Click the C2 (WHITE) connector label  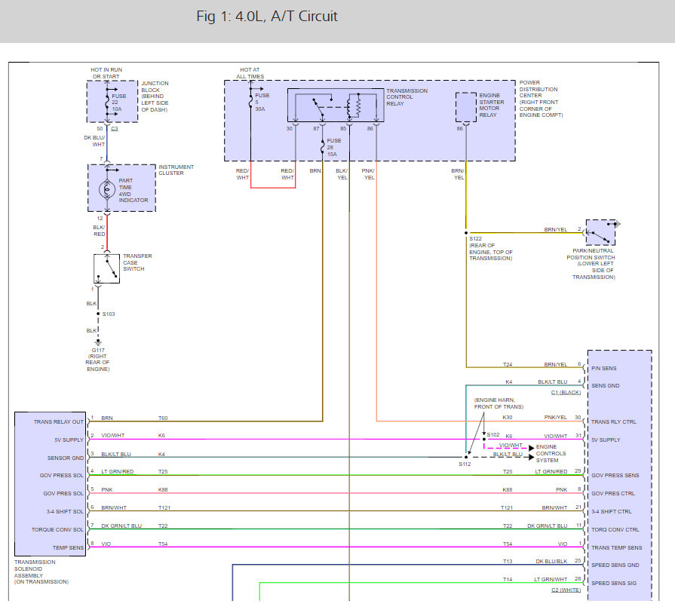566,590
